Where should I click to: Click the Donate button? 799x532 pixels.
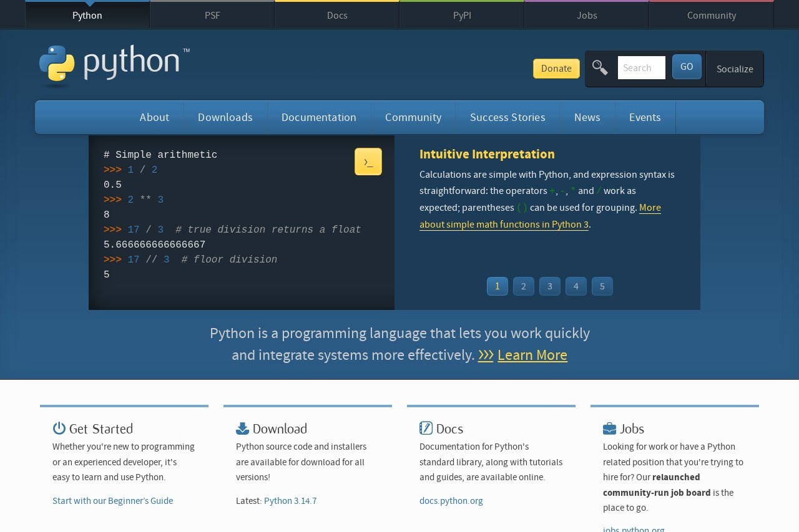[x=556, y=69]
